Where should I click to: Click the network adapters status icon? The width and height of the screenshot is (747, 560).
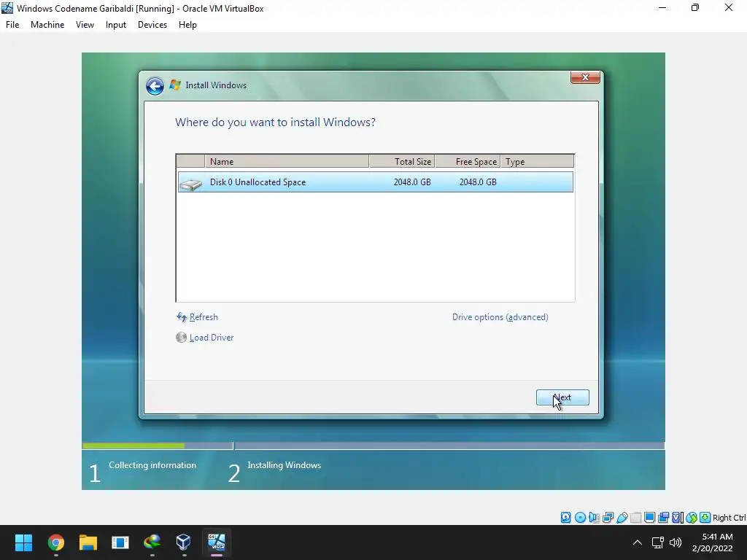click(x=608, y=518)
